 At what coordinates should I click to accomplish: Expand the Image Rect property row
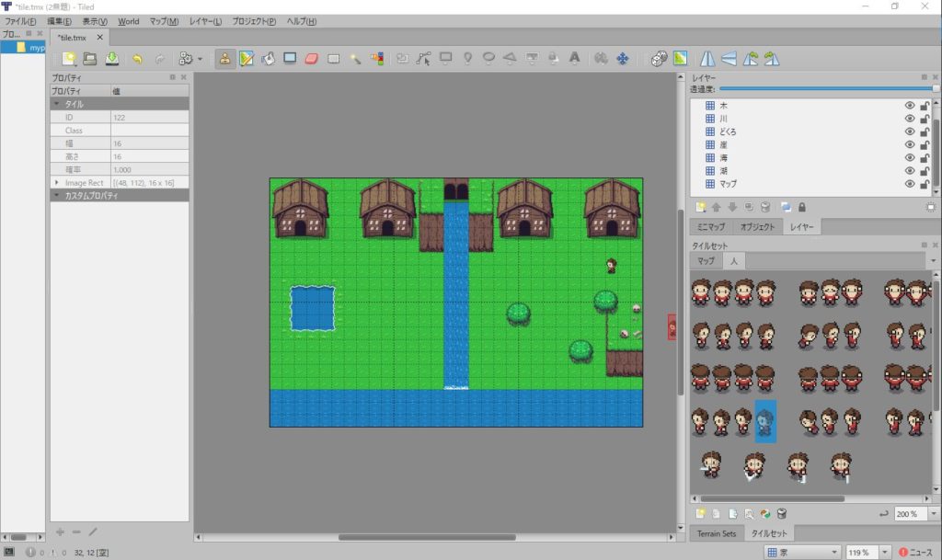tap(57, 183)
